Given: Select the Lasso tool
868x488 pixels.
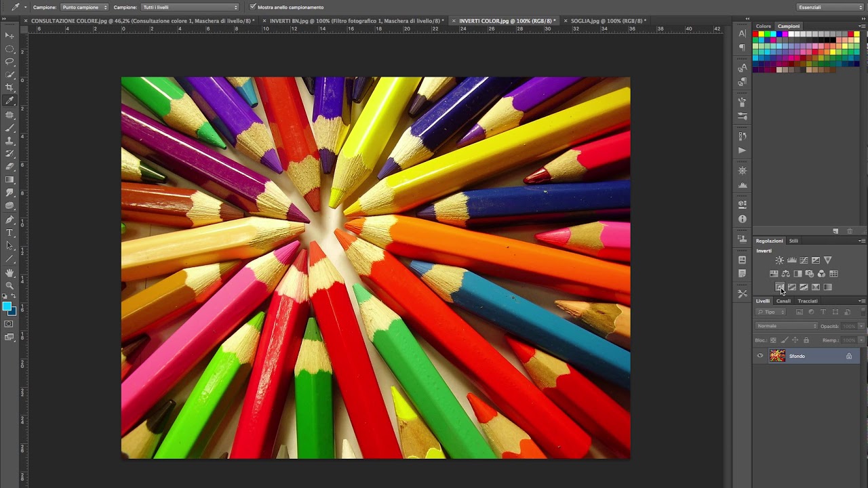Looking at the screenshot, I should coord(9,62).
